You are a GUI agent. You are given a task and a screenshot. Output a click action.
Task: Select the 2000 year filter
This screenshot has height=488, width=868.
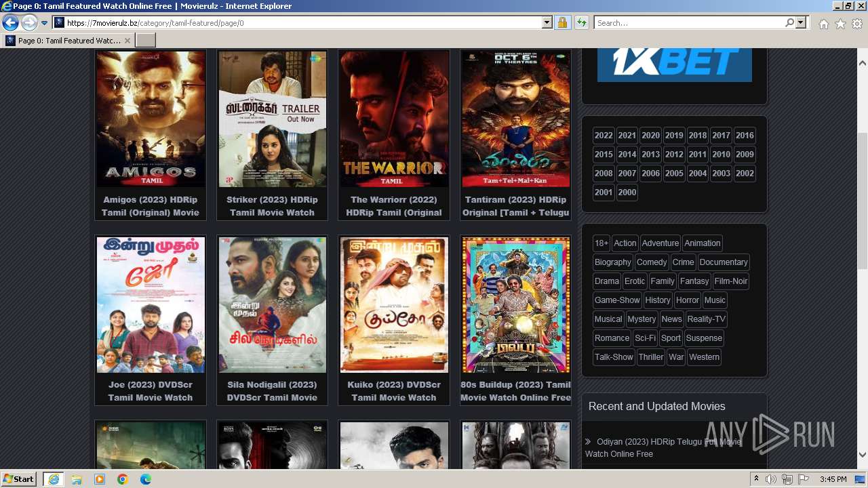click(x=627, y=192)
